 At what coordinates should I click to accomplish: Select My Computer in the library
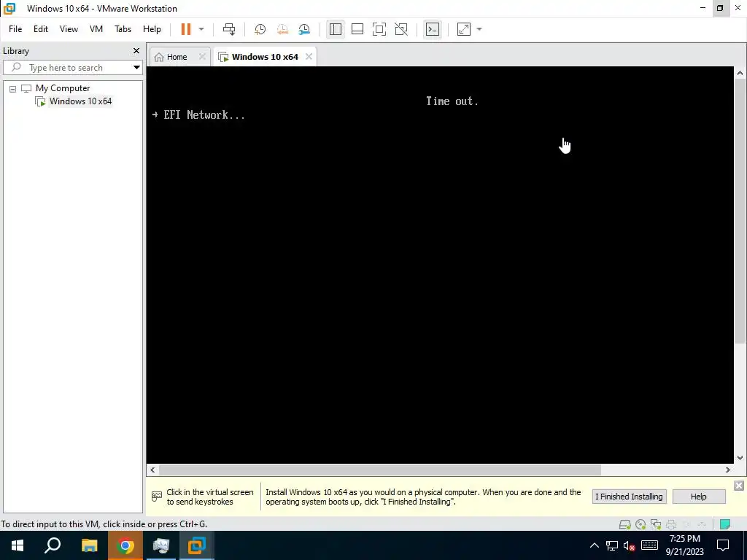pos(63,88)
